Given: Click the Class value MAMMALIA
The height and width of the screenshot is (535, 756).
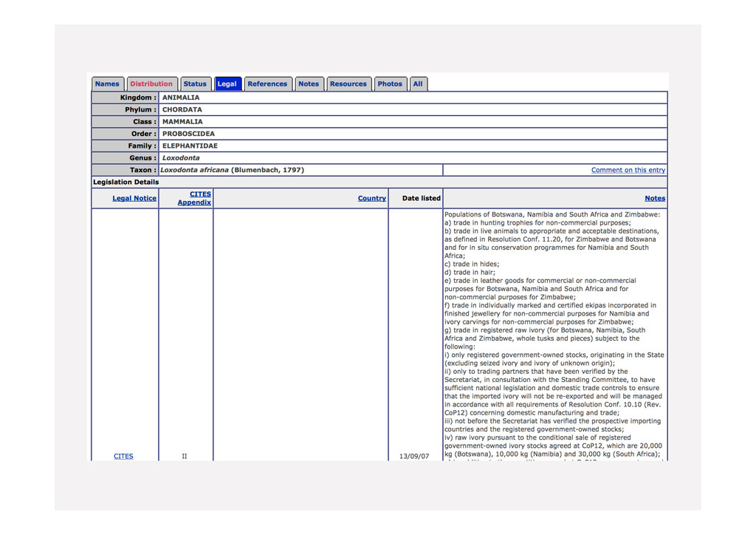Looking at the screenshot, I should click(x=182, y=122).
